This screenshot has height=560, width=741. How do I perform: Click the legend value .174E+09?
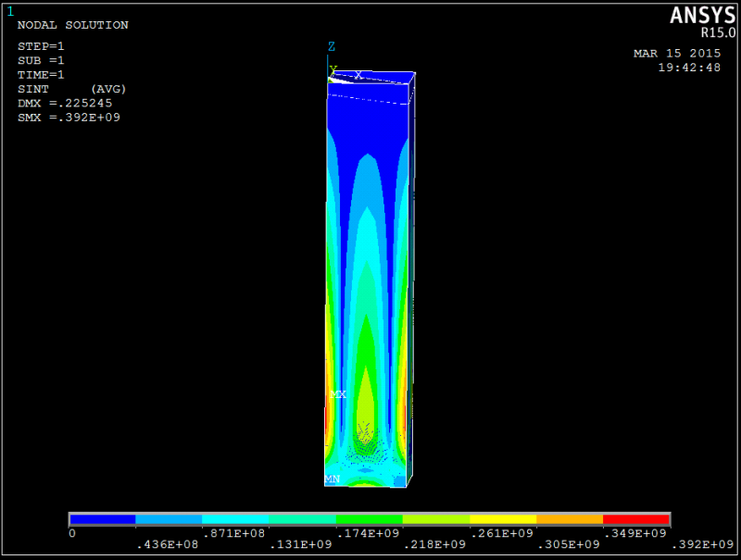coord(368,533)
